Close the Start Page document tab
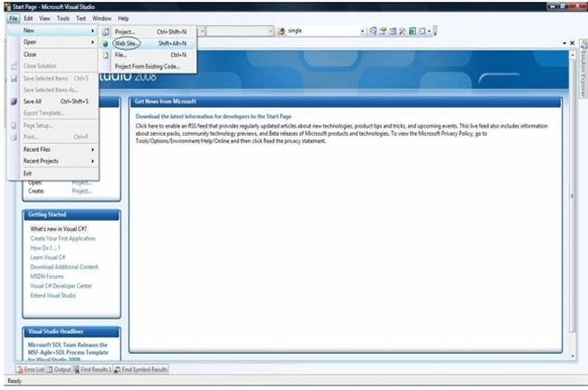Screen dimensions: 588x390 click(573, 43)
